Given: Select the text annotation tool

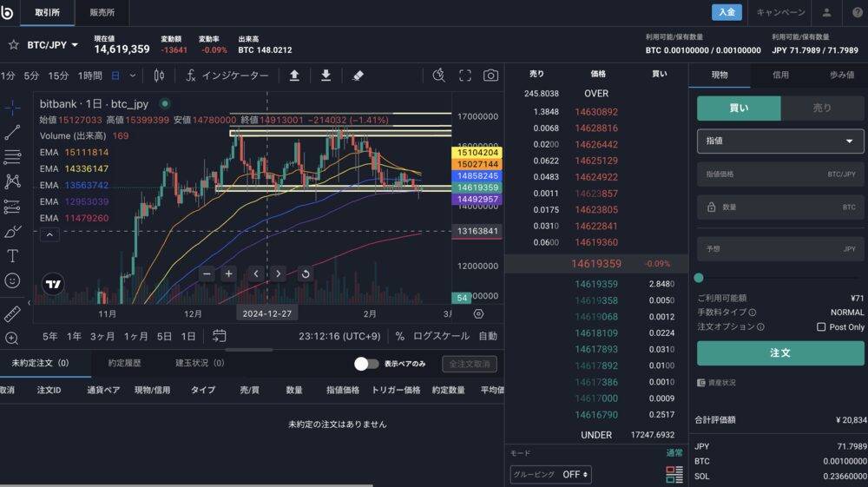Looking at the screenshot, I should [12, 256].
